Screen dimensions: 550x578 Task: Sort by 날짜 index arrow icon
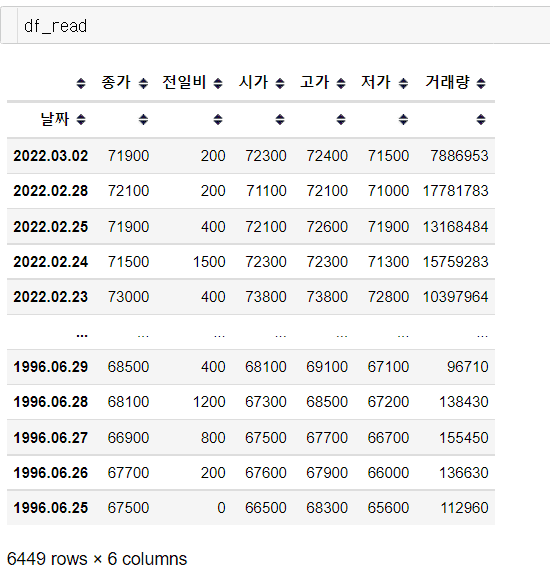(81, 119)
